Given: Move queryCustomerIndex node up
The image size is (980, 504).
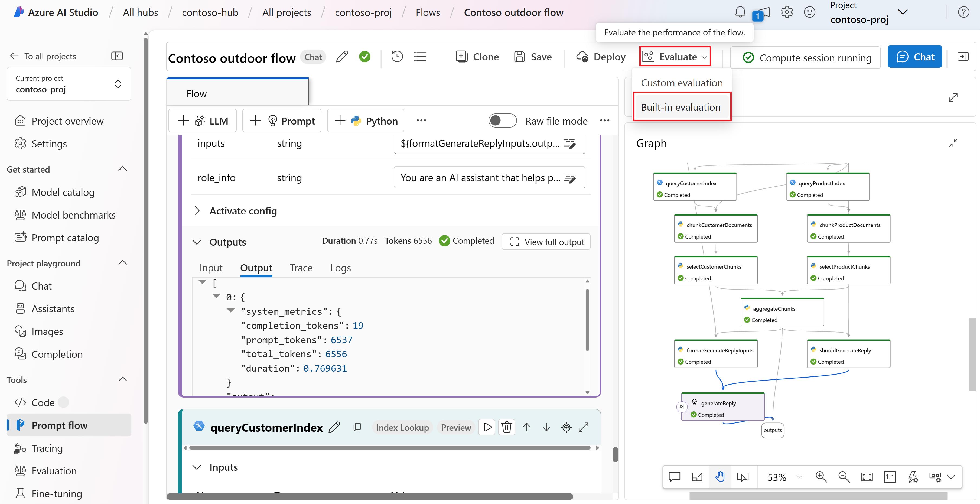Looking at the screenshot, I should (526, 427).
